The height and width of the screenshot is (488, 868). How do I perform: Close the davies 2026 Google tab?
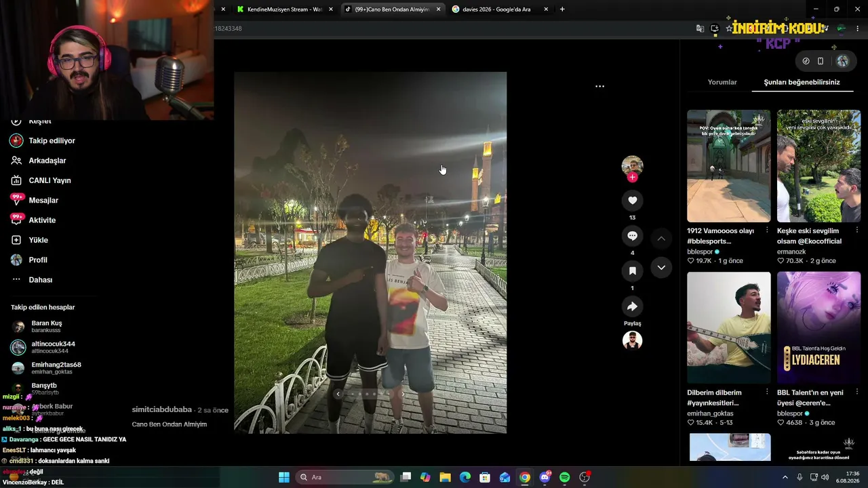(x=546, y=9)
